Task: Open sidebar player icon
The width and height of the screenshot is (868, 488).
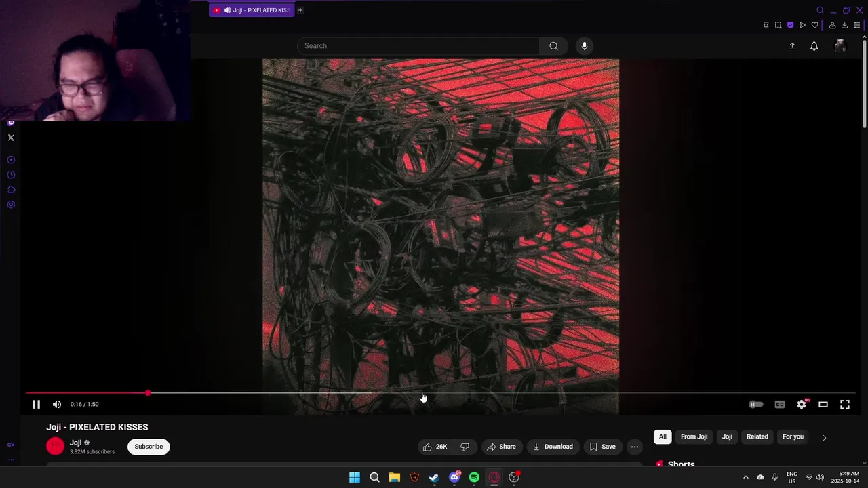Action: tap(11, 160)
